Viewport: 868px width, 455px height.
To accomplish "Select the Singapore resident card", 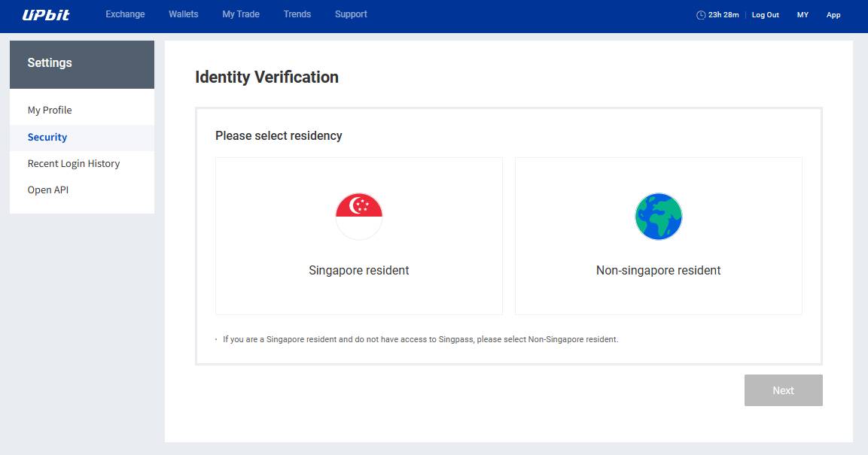I will (358, 236).
